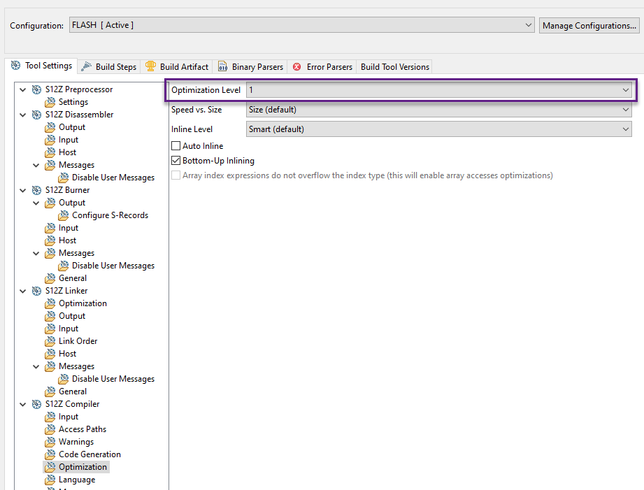Click the Error Parsers tab icon
Image resolution: width=644 pixels, height=490 pixels.
297,67
